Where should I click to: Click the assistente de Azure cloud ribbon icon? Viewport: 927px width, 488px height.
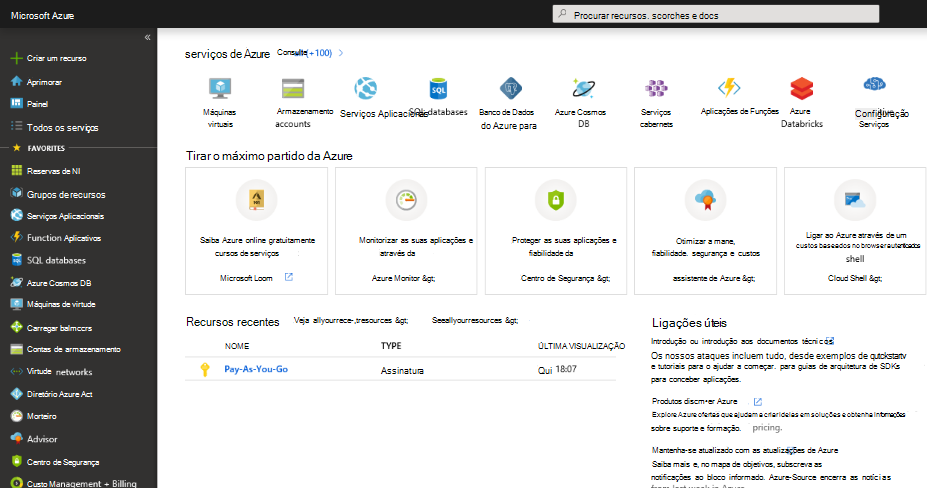(x=705, y=200)
